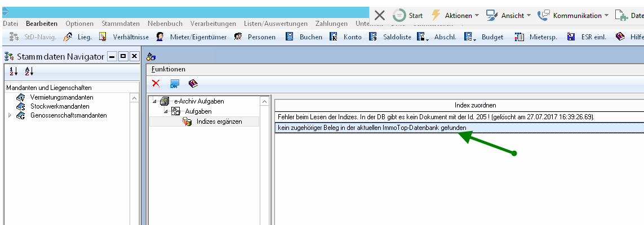Select the 'Fehler beim Lesen der Indizes' row
This screenshot has width=644, height=225.
pyautogui.click(x=459, y=117)
